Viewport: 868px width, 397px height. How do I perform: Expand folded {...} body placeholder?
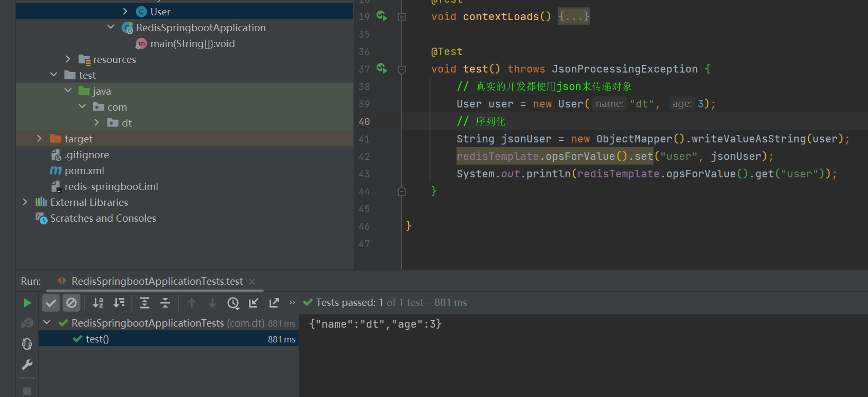pyautogui.click(x=574, y=16)
